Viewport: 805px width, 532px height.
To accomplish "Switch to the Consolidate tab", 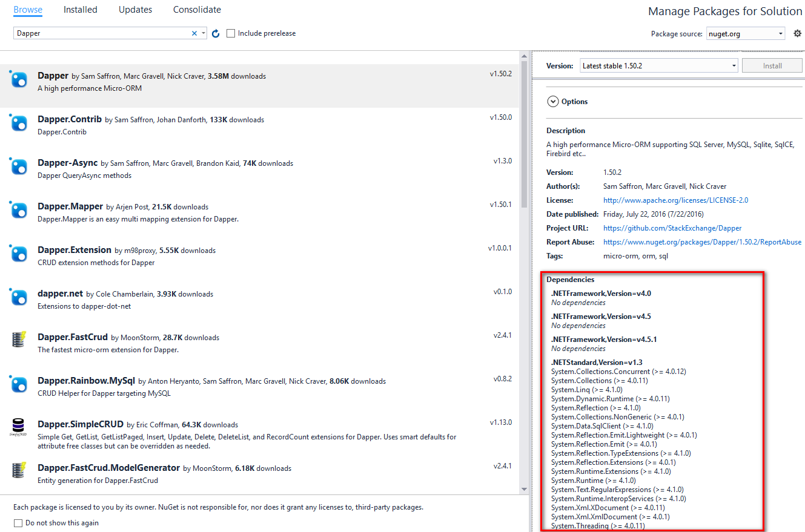I will (x=197, y=10).
